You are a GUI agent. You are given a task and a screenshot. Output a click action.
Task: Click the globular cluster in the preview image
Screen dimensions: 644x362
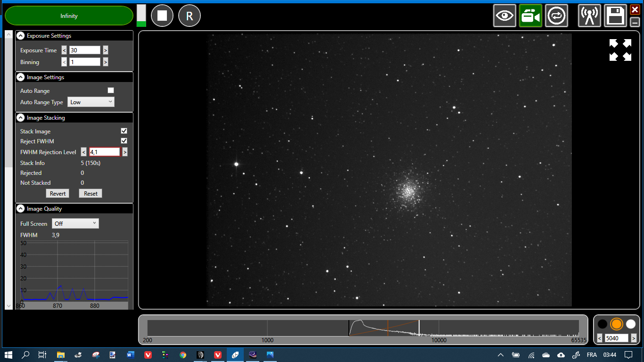[x=408, y=191]
